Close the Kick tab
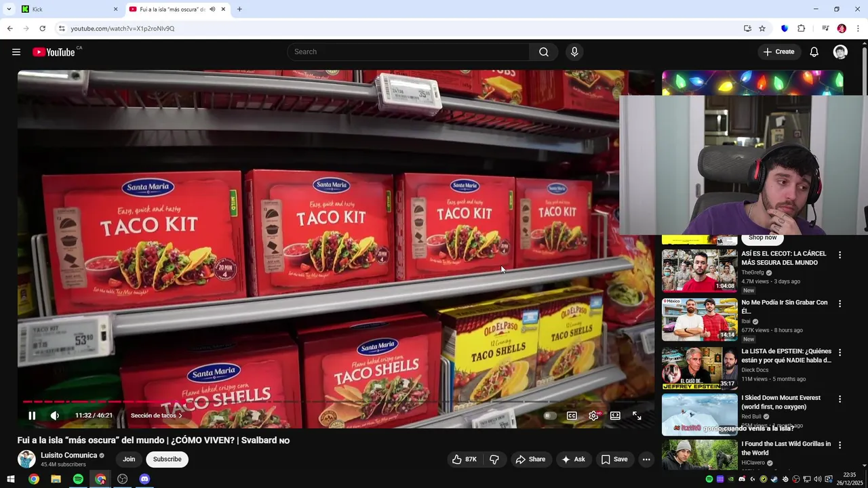This screenshot has width=868, height=488. (115, 9)
